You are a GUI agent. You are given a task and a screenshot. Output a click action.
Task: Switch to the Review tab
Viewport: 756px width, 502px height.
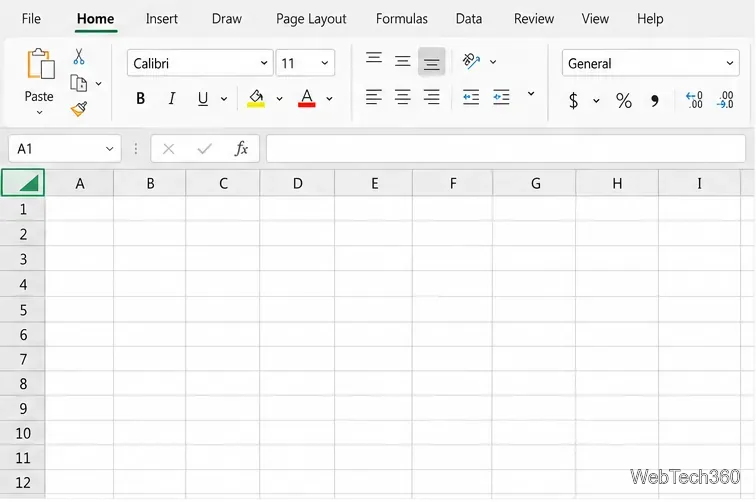534,19
